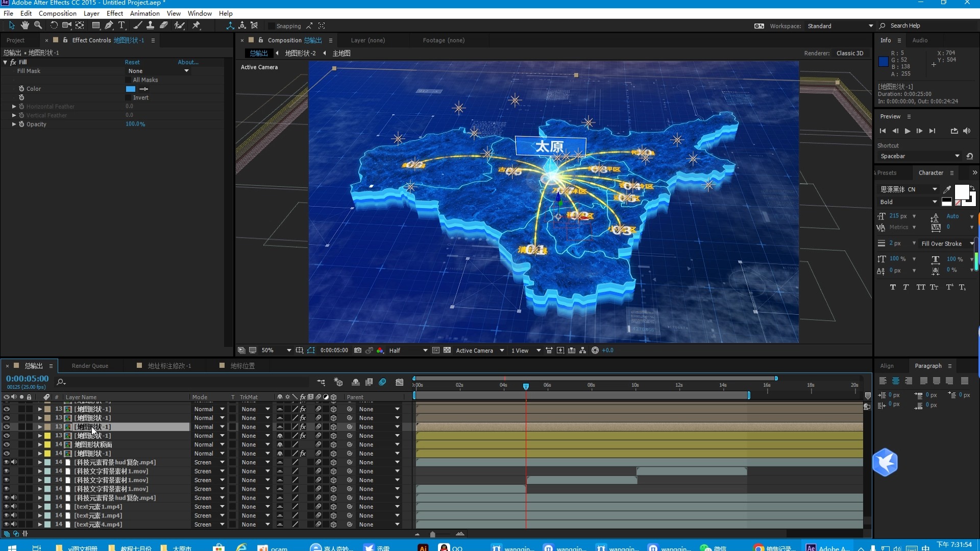
Task: Click the Rotation tool icon
Action: coord(54,26)
